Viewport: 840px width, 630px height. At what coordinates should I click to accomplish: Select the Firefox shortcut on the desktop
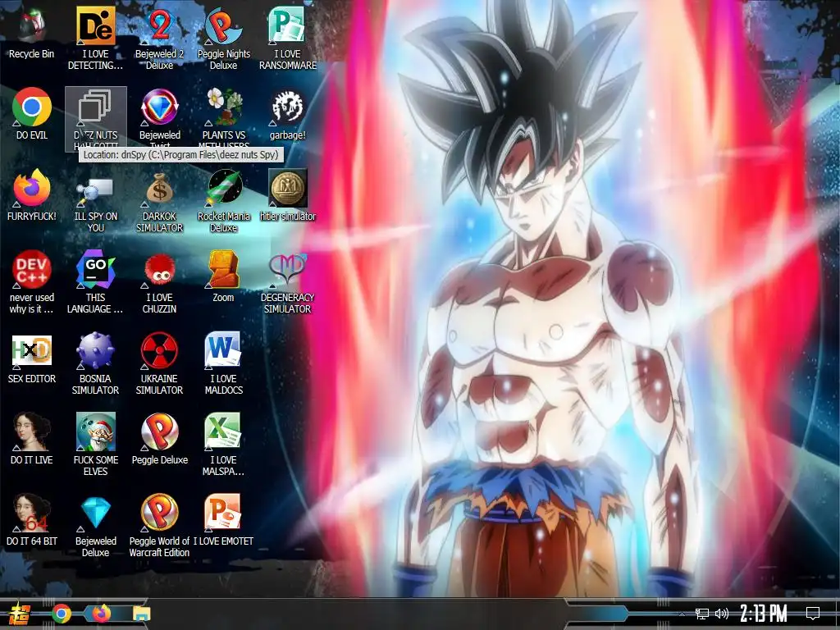[32, 195]
